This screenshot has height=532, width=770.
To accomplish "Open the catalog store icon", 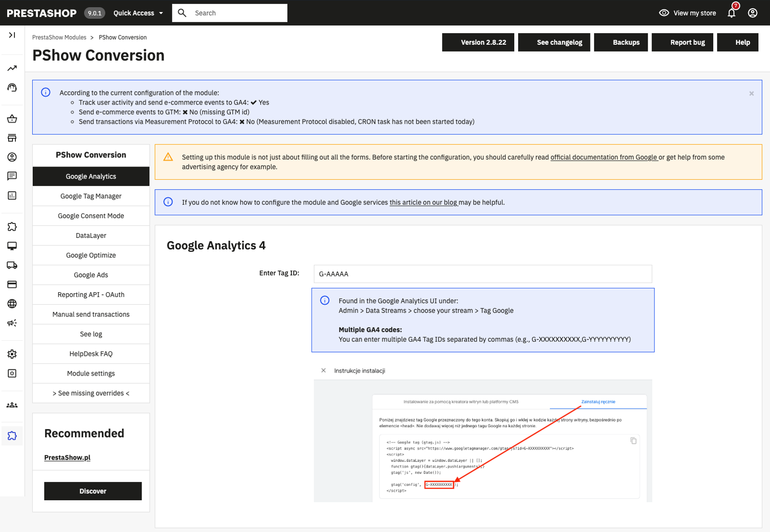I will click(x=12, y=138).
